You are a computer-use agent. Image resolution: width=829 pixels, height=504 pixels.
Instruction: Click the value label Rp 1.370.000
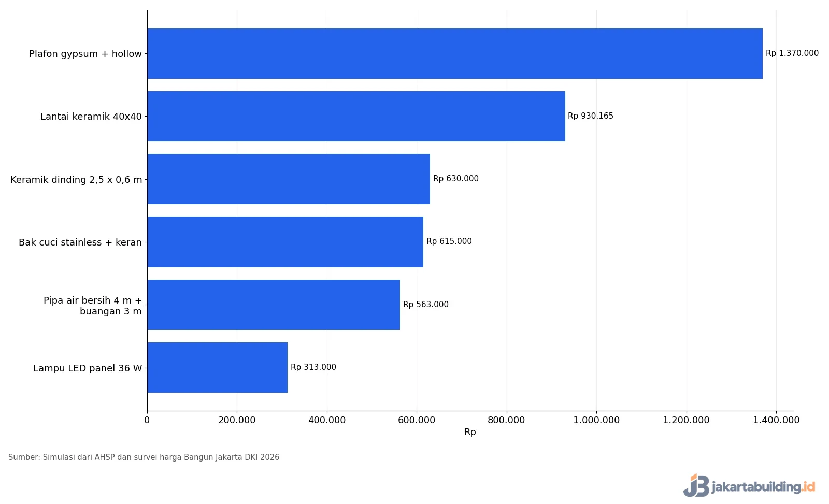792,53
